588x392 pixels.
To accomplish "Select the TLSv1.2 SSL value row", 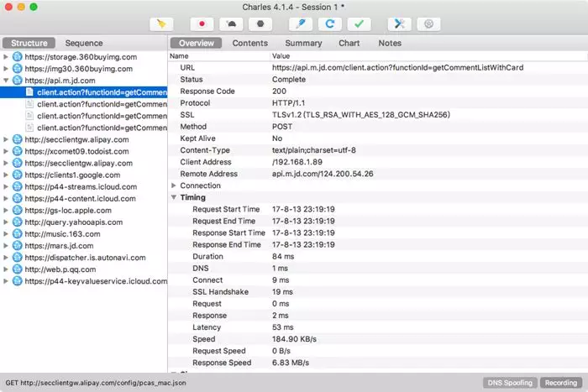I will pyautogui.click(x=360, y=115).
